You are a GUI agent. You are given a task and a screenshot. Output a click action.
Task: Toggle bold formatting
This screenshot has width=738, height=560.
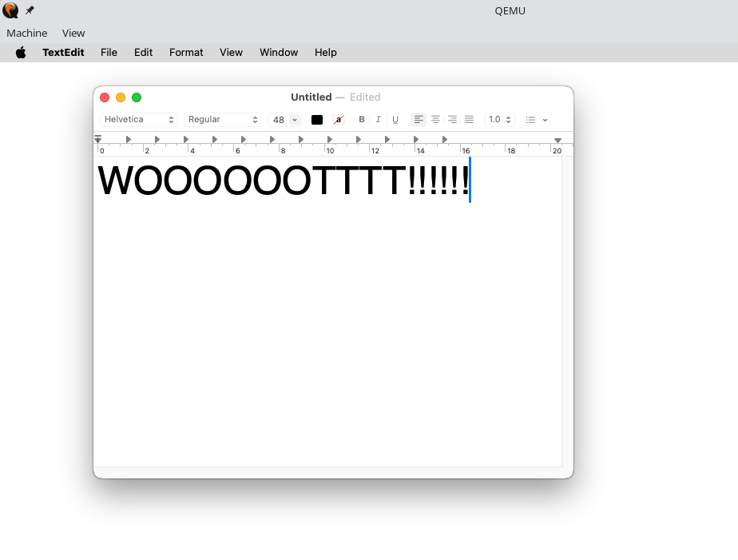click(x=362, y=120)
